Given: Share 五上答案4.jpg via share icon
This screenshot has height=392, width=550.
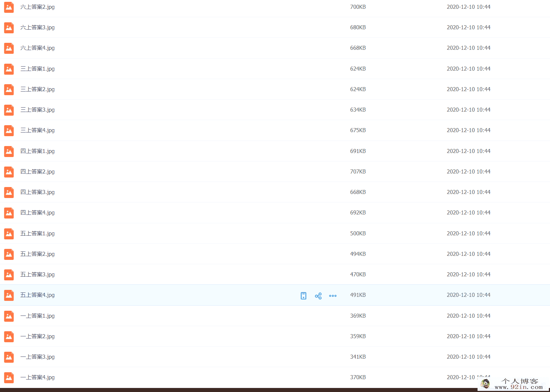Looking at the screenshot, I should point(318,296).
